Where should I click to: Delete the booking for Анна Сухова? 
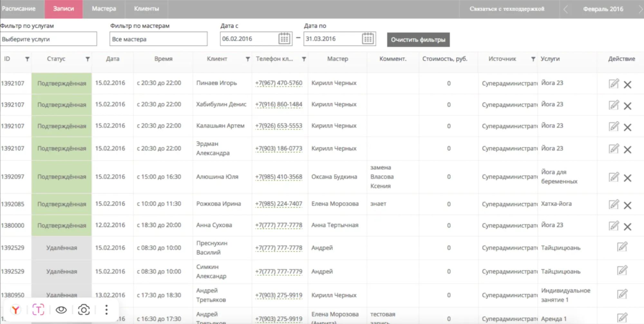pyautogui.click(x=628, y=225)
